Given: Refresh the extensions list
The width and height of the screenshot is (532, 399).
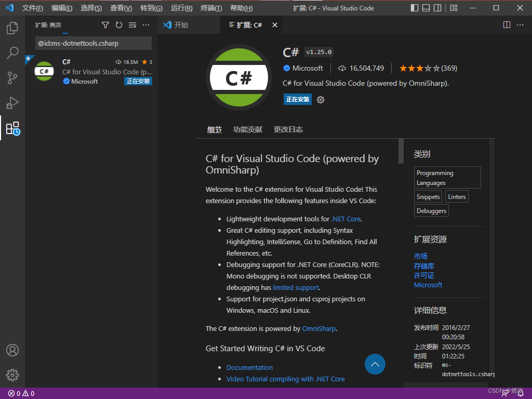Looking at the screenshot, I should pos(119,25).
